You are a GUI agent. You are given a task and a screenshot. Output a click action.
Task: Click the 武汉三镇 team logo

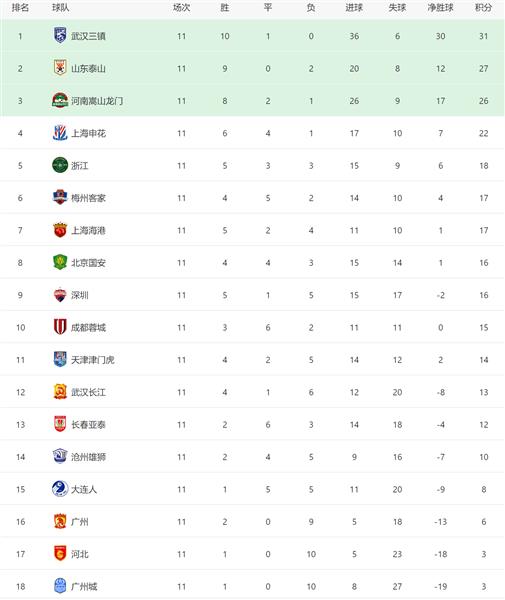[60, 36]
